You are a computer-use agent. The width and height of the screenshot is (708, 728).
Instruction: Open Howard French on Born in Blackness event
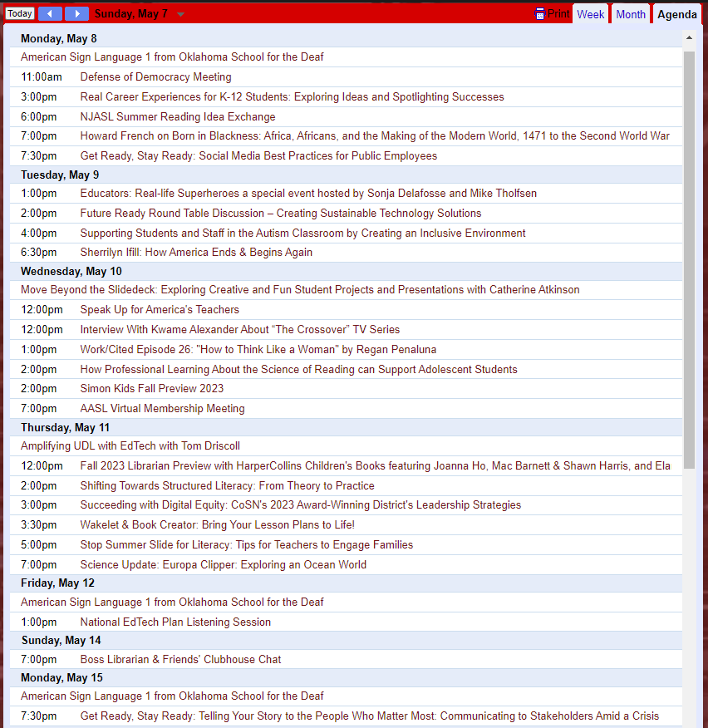(x=375, y=136)
